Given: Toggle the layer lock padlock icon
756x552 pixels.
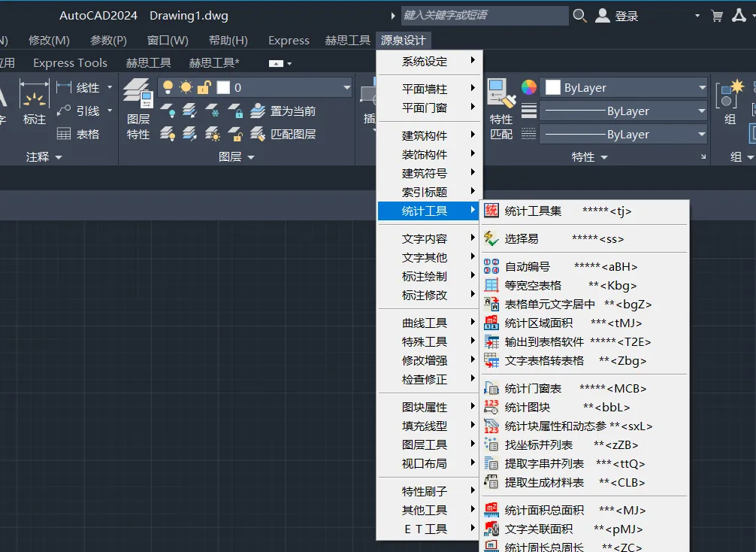Looking at the screenshot, I should tap(204, 87).
